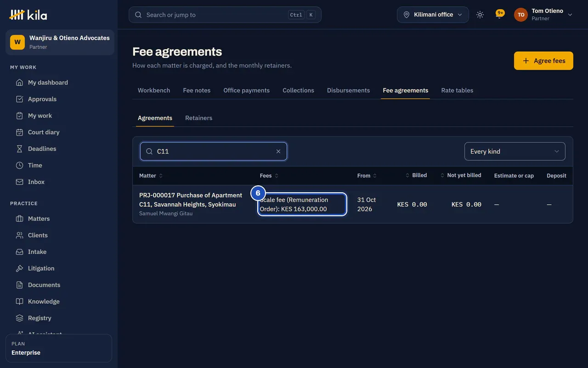Click the Clients people icon
The width and height of the screenshot is (588, 368).
[19, 236]
